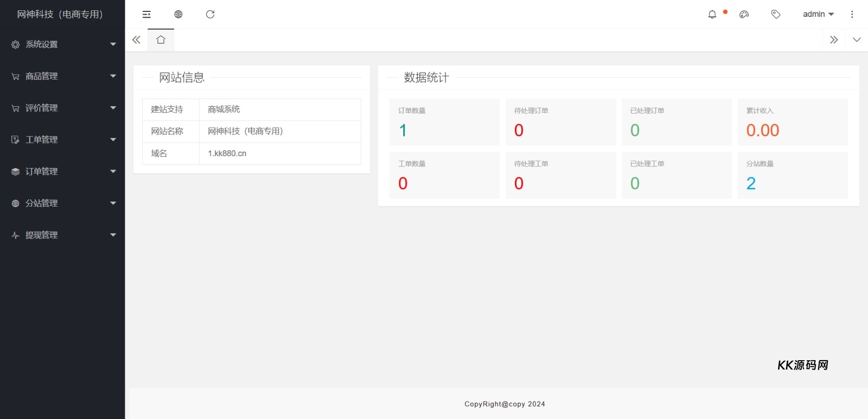Click the 工单数量 statistic card
Image resolution: width=868 pixels, height=419 pixels.
(445, 175)
